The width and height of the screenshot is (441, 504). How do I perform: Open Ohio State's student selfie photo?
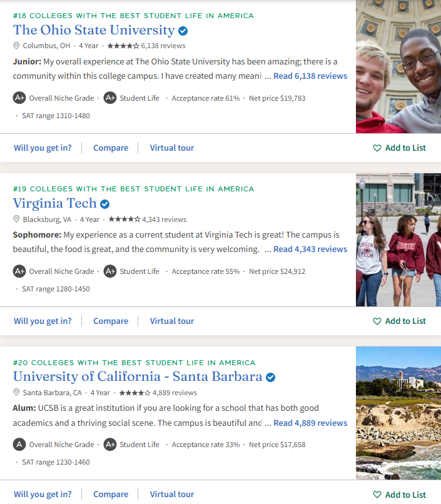[x=398, y=66]
